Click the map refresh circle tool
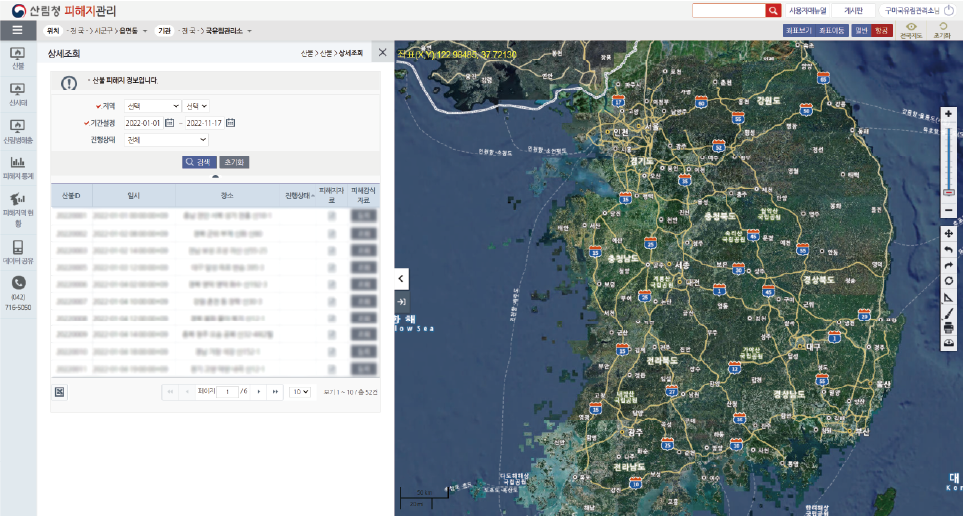Image resolution: width=964 pixels, height=516 pixels. (949, 281)
